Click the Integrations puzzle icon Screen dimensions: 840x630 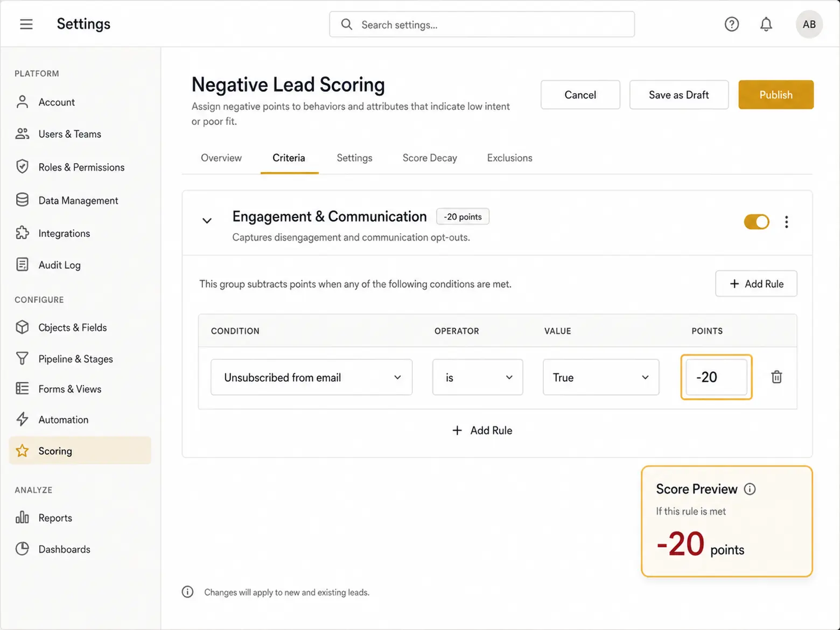(x=22, y=233)
